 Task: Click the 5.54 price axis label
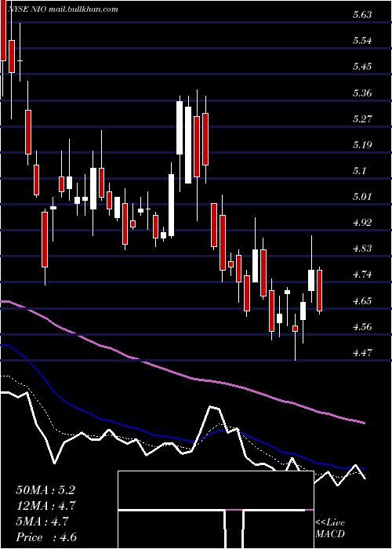[362, 41]
